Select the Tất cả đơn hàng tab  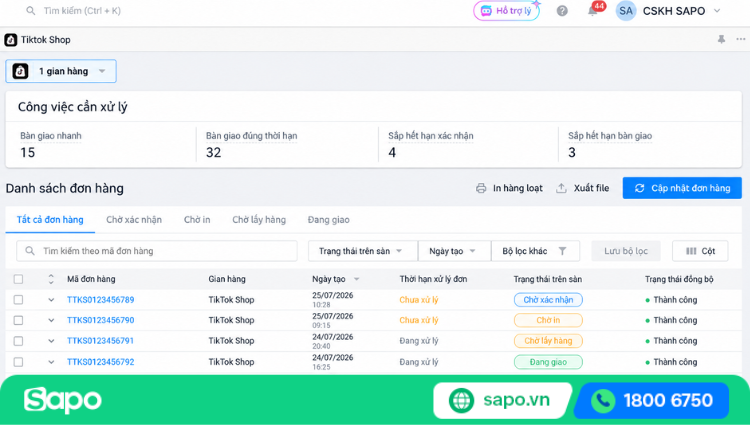click(x=50, y=220)
